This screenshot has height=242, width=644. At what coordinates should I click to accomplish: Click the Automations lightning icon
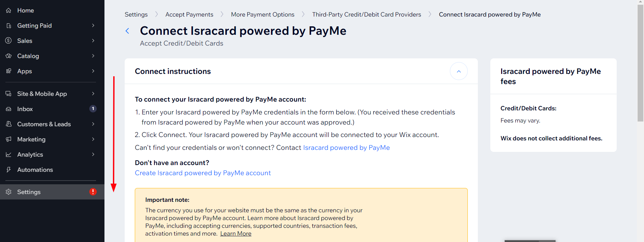point(9,170)
